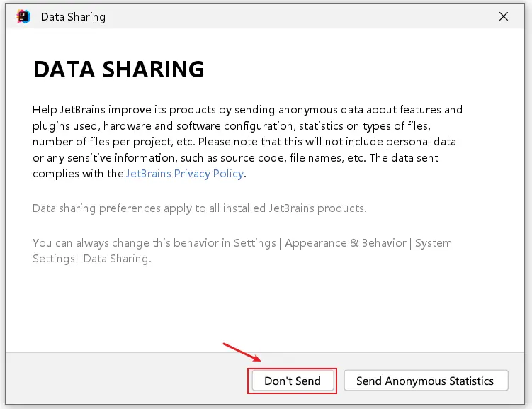This screenshot has width=532, height=409.
Task: Close the Data Sharing dialog
Action: pyautogui.click(x=504, y=16)
